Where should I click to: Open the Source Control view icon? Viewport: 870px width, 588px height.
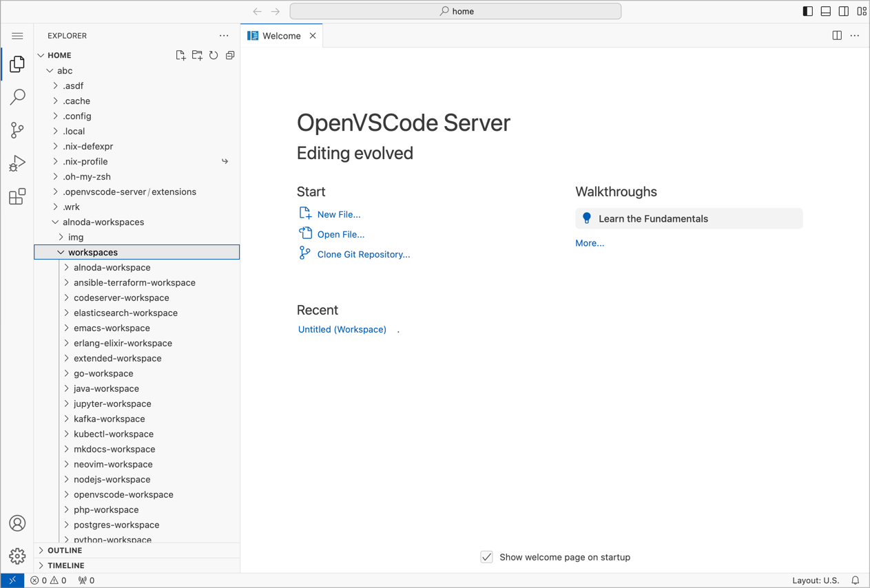pyautogui.click(x=17, y=130)
